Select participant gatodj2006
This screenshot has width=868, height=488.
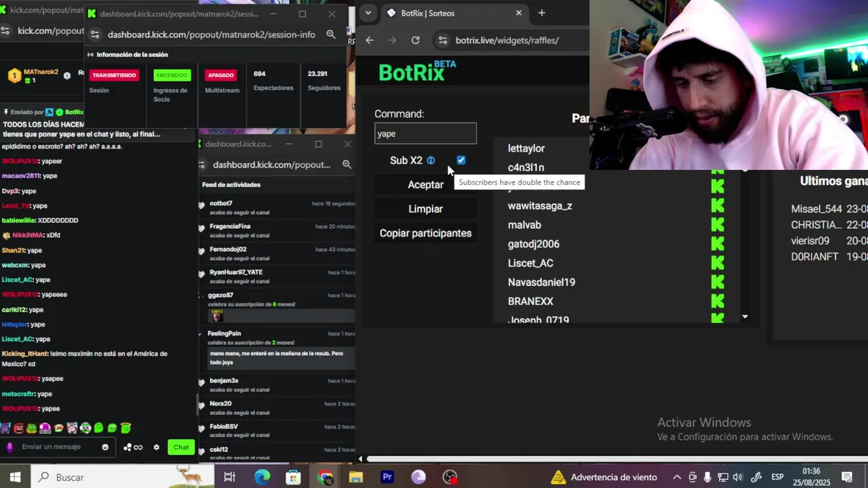coord(534,244)
